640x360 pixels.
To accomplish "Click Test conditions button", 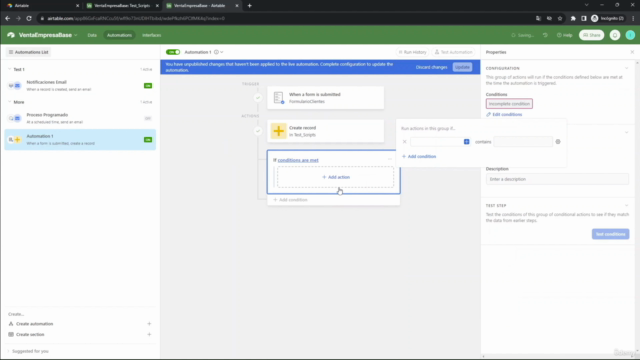I will 611,234.
